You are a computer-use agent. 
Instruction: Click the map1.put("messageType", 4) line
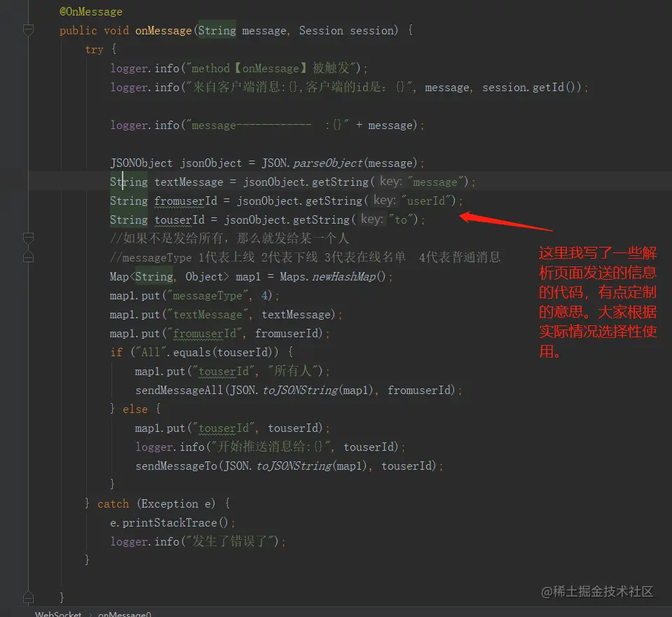(195, 295)
